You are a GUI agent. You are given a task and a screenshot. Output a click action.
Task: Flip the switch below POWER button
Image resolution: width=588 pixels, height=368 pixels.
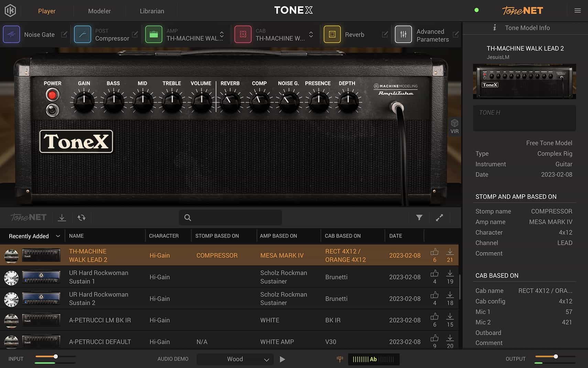[52, 110]
